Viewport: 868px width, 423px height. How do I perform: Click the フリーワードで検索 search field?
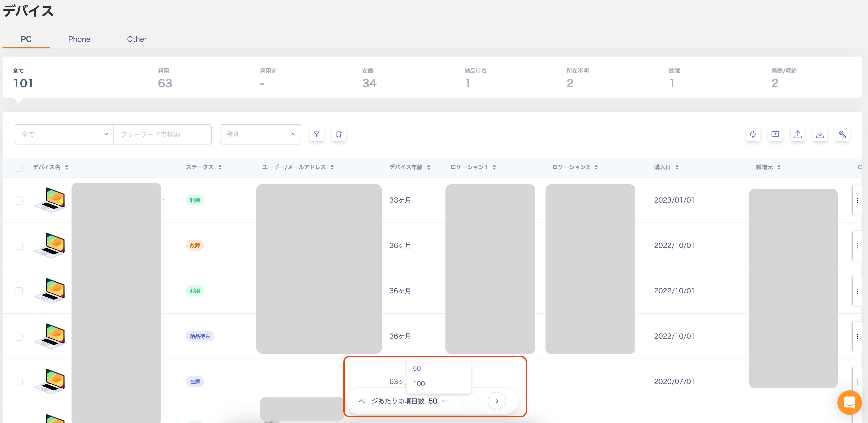click(162, 134)
